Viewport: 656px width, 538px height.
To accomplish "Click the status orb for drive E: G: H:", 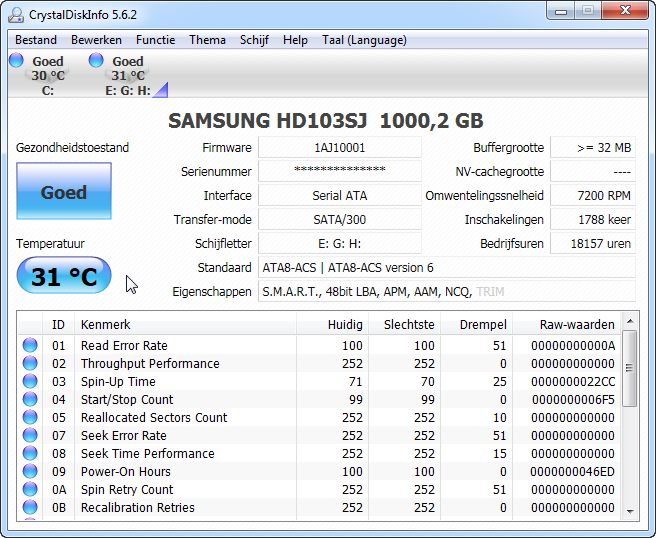I will [x=96, y=61].
